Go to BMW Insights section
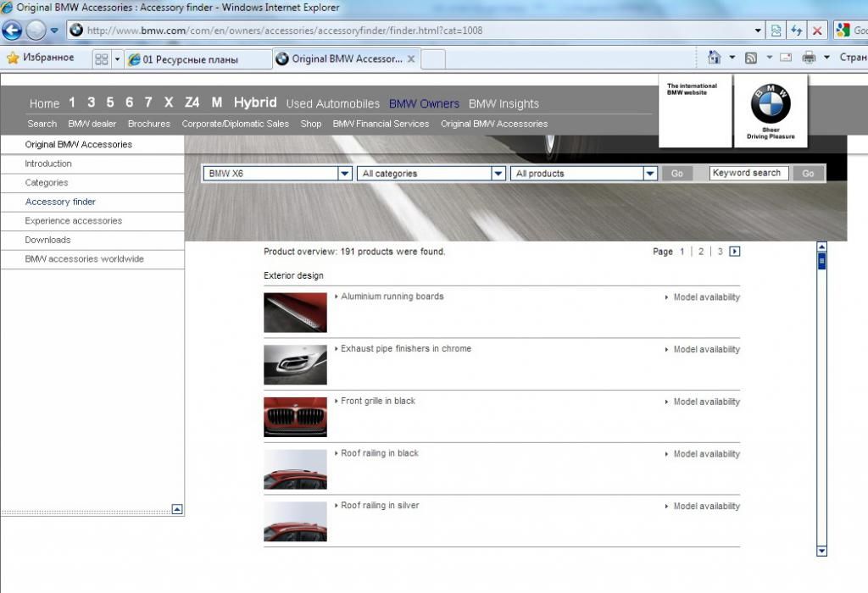868x593 pixels. 504,103
